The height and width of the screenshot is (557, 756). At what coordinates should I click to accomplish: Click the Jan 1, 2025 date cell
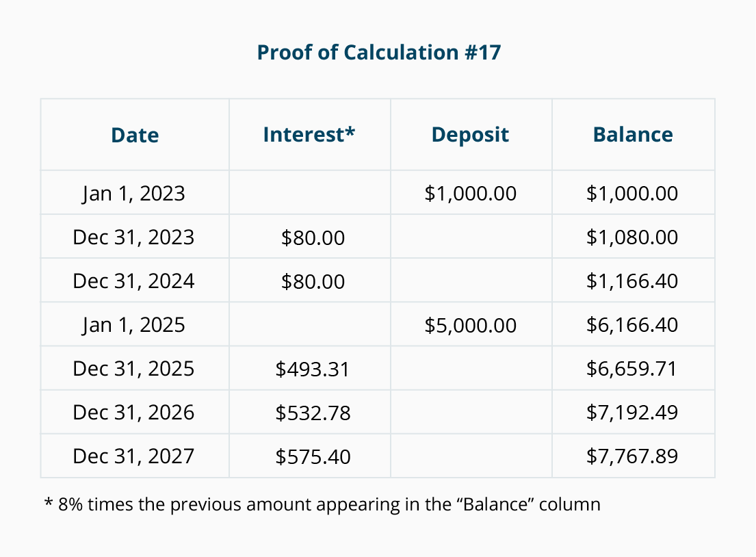pos(133,324)
